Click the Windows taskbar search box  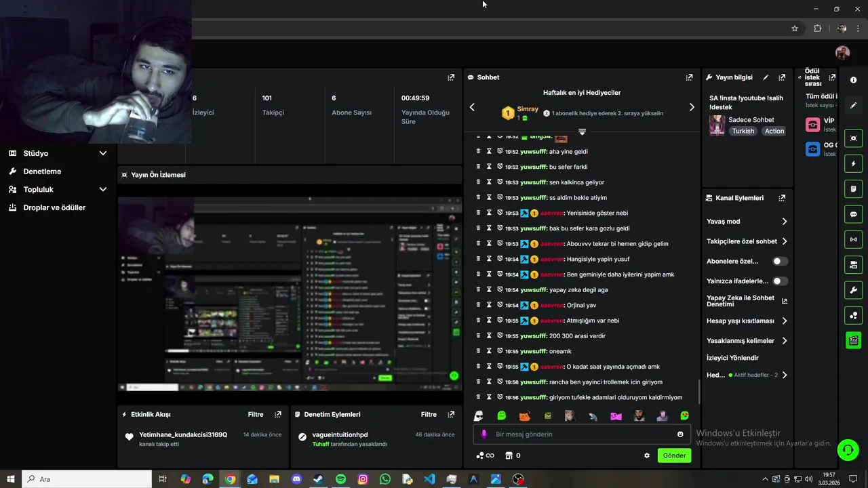click(x=88, y=479)
